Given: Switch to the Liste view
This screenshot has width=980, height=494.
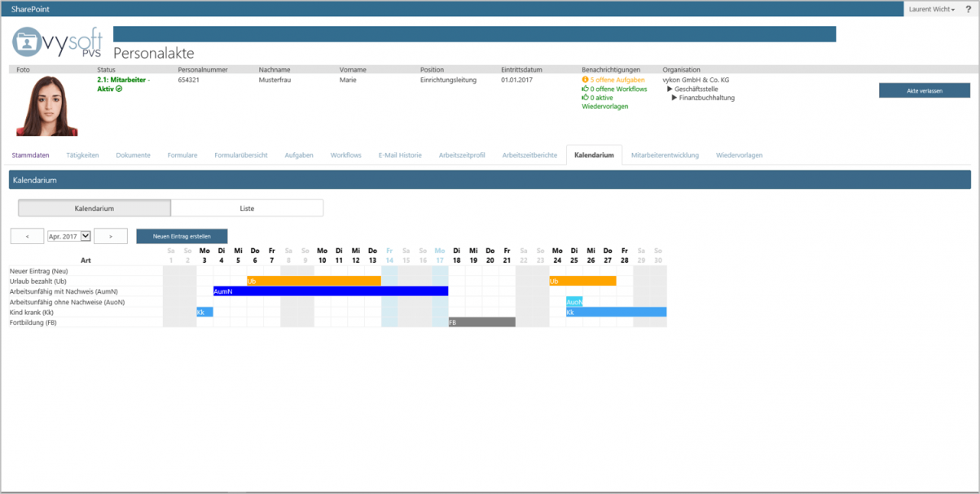Looking at the screenshot, I should pos(247,208).
